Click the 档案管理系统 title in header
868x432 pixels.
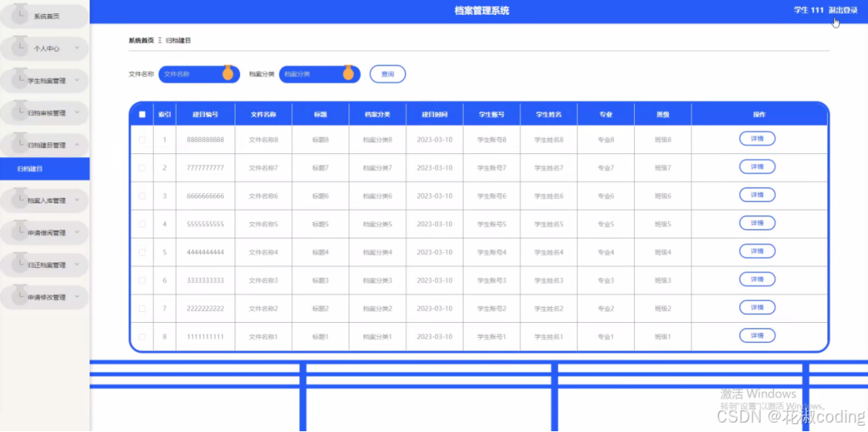coord(482,10)
